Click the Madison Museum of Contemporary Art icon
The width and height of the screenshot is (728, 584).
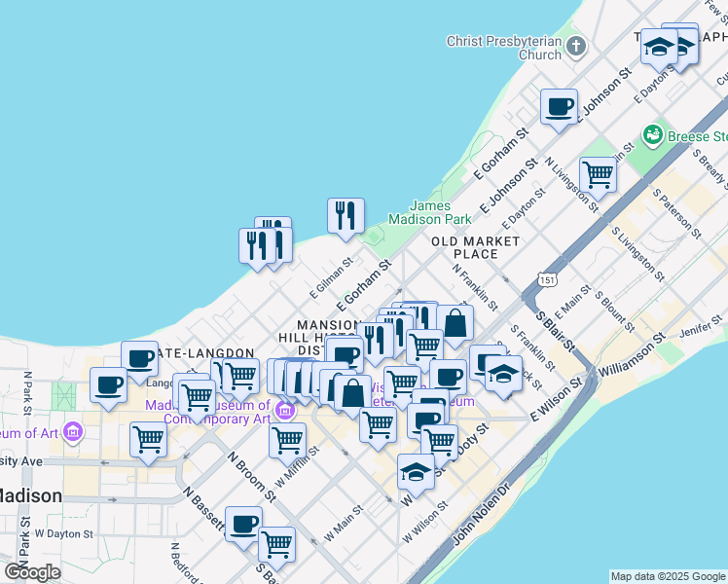(284, 411)
